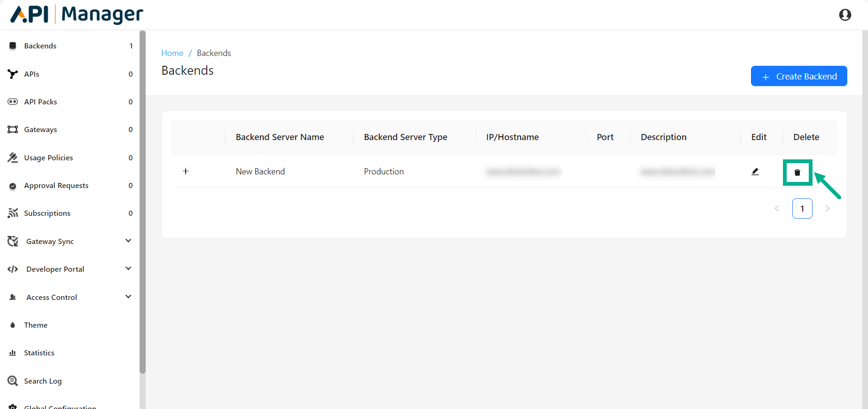Viewport: 868px width, 409px height.
Task: Click the Theme droplet icon
Action: pyautogui.click(x=13, y=325)
